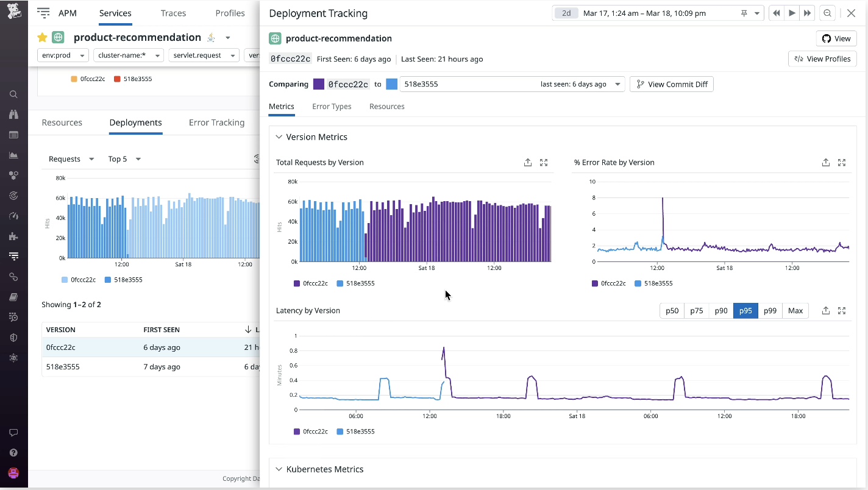Open the Requests metric dropdown
Screen dimensions: 868x490
pyautogui.click(x=71, y=159)
